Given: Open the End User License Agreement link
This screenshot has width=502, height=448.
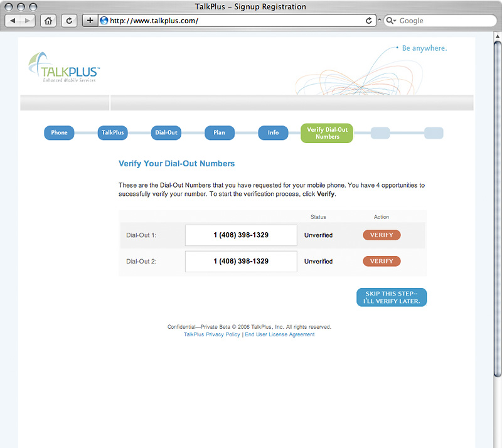Looking at the screenshot, I should tap(280, 334).
